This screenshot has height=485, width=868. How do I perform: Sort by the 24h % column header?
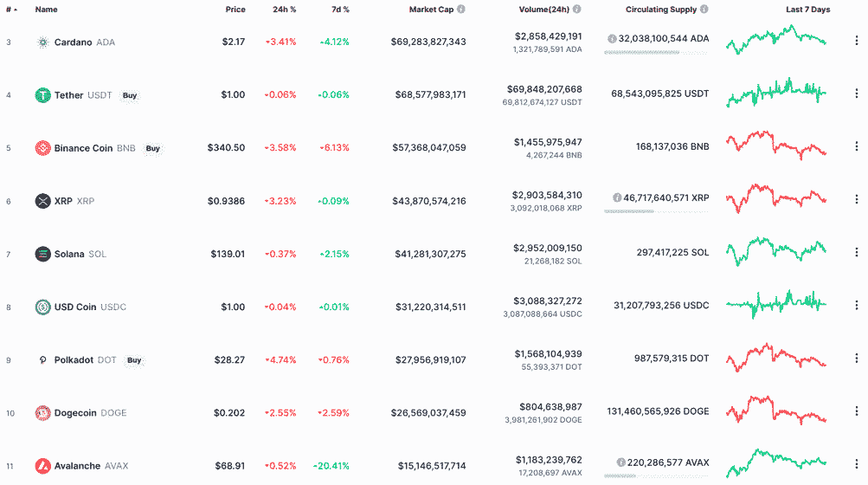pos(284,10)
